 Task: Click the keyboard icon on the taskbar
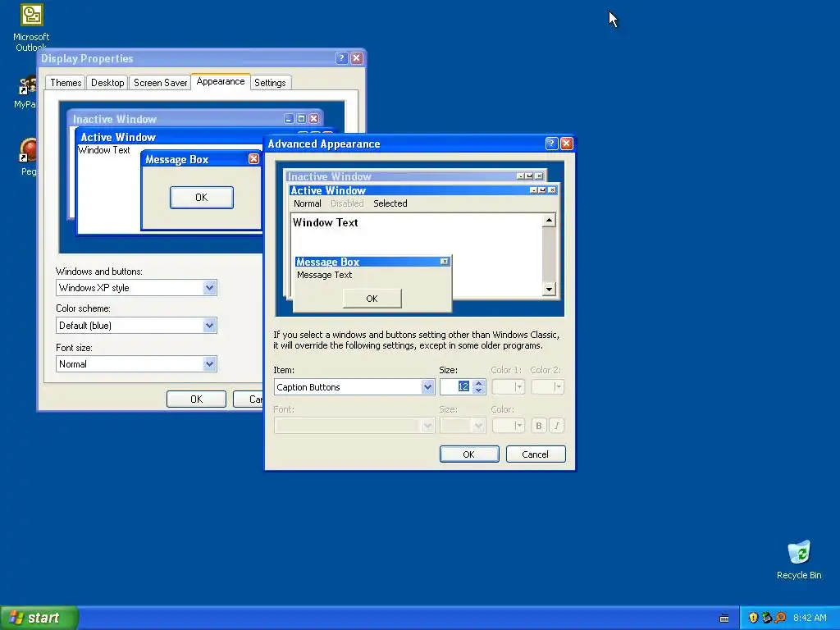pos(724,619)
